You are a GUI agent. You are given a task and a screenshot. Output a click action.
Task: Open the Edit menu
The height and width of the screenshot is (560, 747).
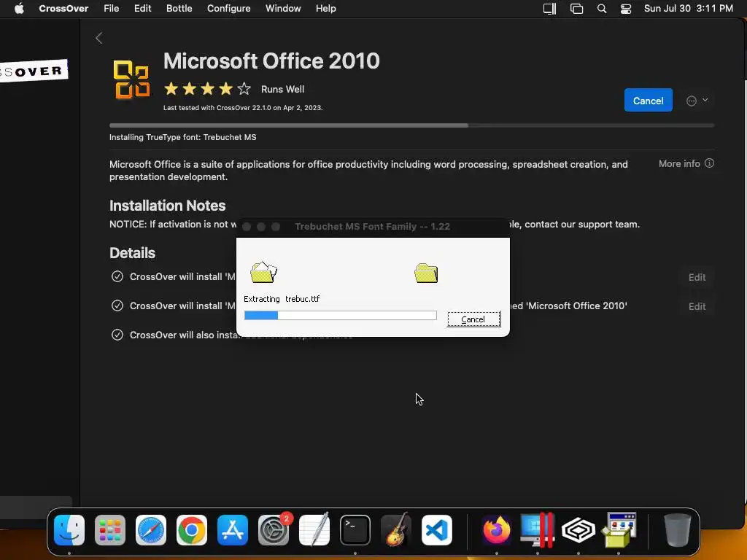pos(142,9)
